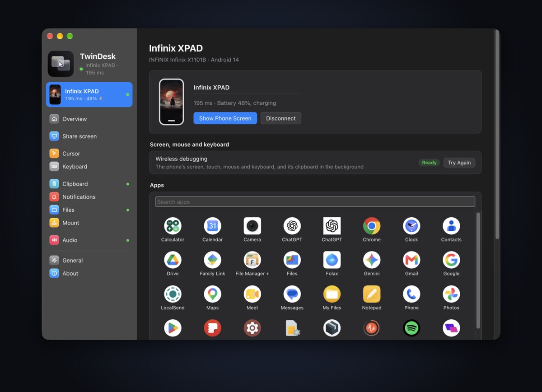Launch Chrome from the apps grid
Screen dimensions: 542x392
pos(372,226)
